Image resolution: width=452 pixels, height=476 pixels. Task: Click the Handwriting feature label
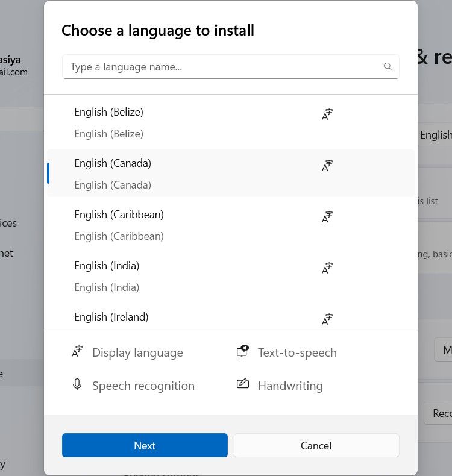[x=290, y=386]
